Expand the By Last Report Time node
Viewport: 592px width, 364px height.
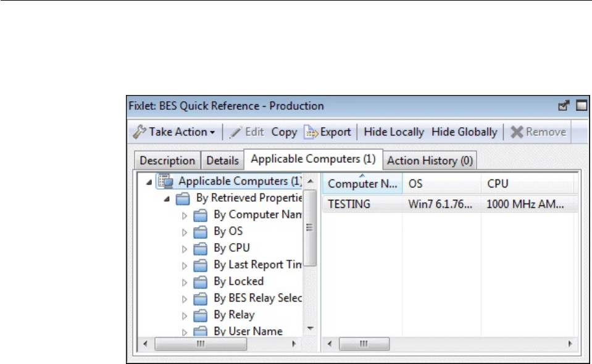coord(185,266)
